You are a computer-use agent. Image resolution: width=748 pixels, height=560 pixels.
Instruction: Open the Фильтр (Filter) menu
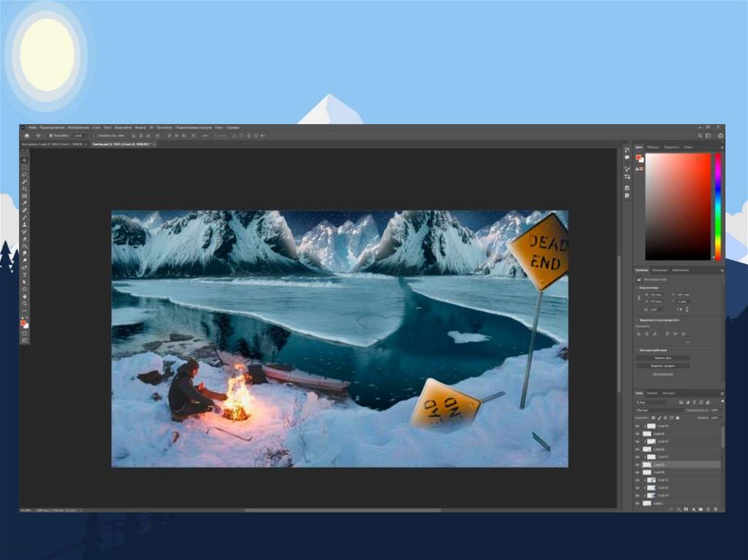pyautogui.click(x=140, y=128)
